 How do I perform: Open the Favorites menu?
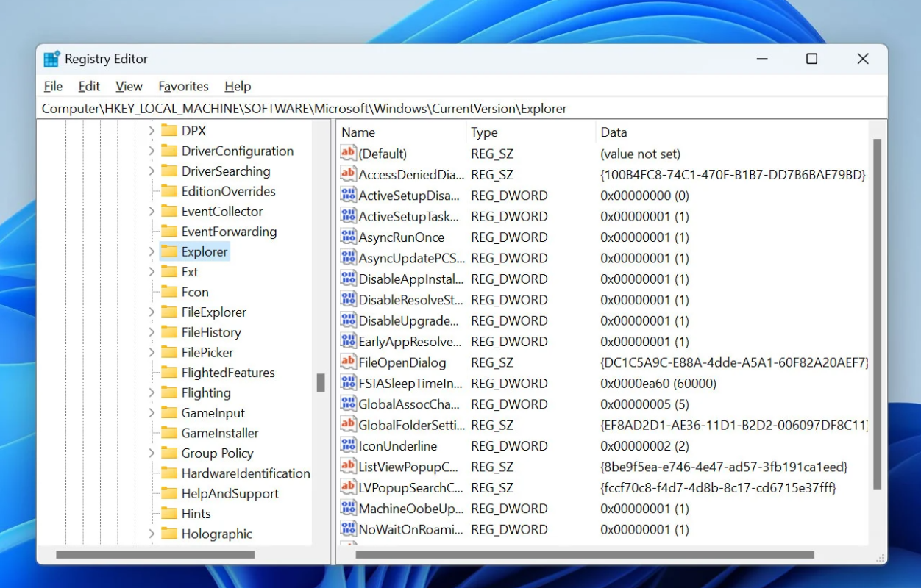tap(183, 86)
